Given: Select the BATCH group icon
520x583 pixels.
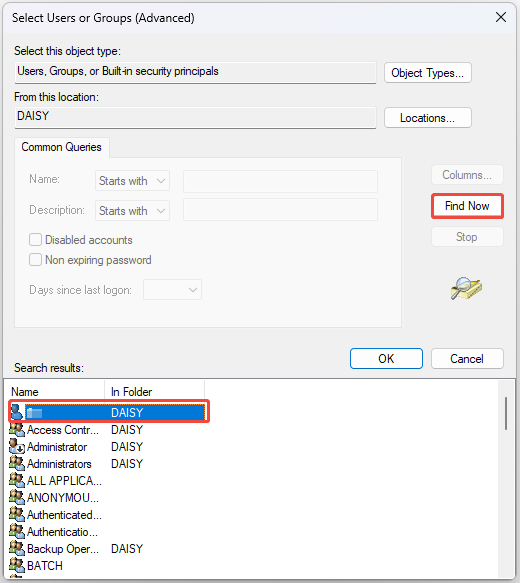Looking at the screenshot, I should [x=17, y=565].
